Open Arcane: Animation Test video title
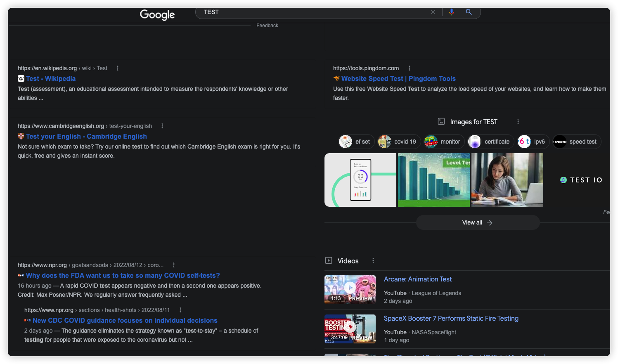The height and width of the screenshot is (364, 618). pyautogui.click(x=418, y=279)
